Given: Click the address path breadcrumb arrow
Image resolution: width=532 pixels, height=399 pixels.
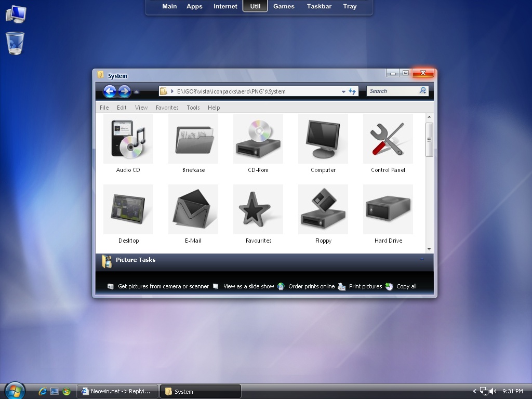Looking at the screenshot, I should (x=172, y=91).
